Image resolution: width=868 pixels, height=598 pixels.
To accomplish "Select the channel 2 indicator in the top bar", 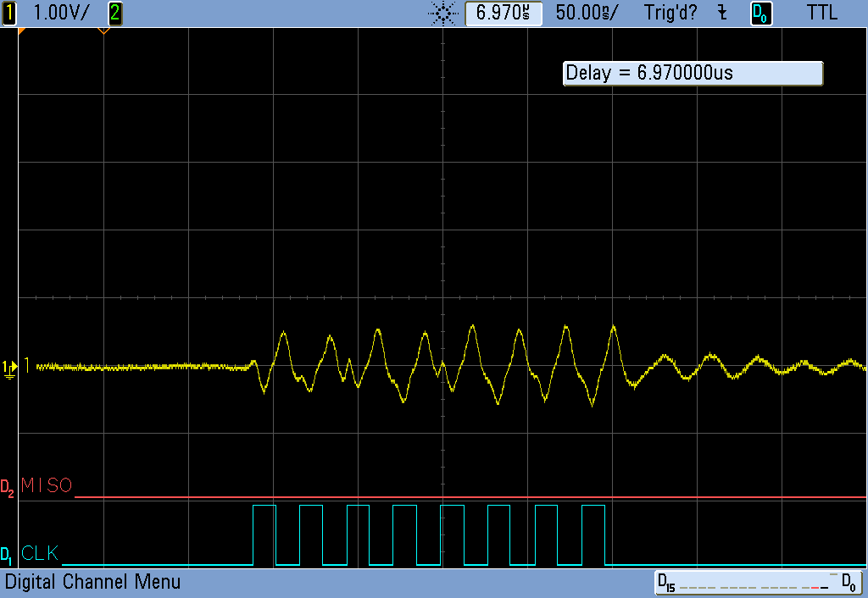I will pyautogui.click(x=115, y=13).
